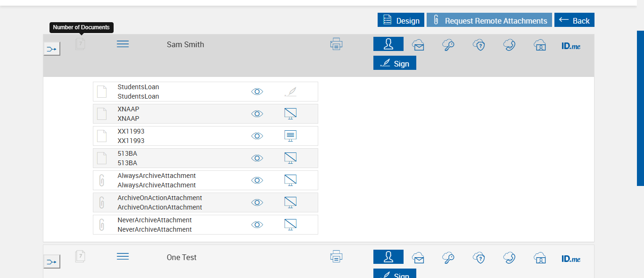Click Request Remote Attachments button
Viewport: 644px width, 278px height.
coord(489,20)
